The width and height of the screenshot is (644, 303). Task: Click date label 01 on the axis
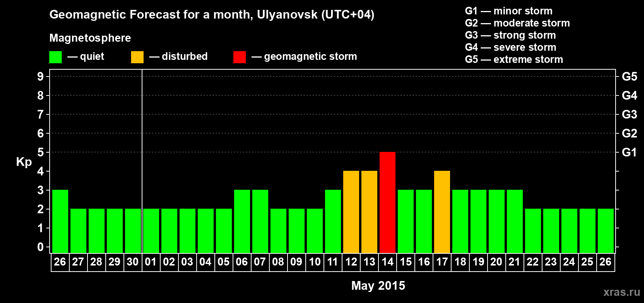pyautogui.click(x=151, y=262)
